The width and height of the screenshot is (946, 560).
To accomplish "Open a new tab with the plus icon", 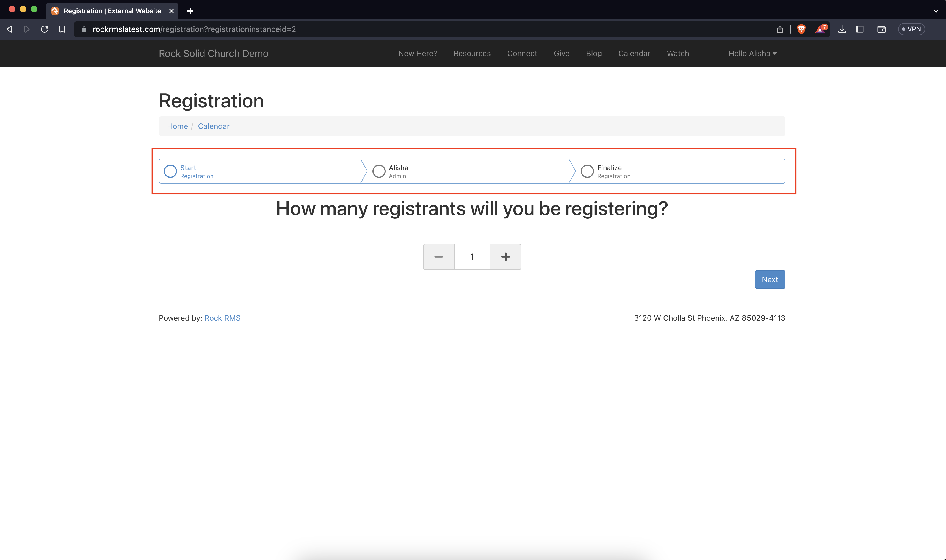I will [x=190, y=11].
